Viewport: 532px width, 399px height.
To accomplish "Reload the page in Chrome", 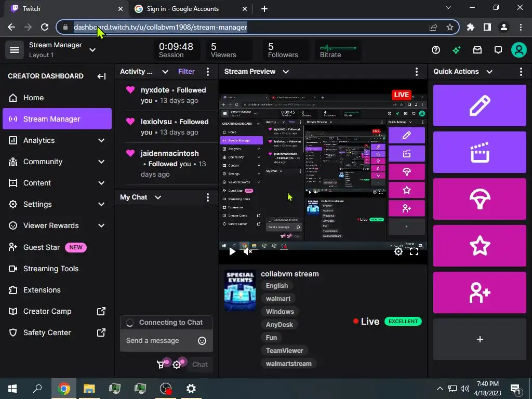I will coord(45,27).
